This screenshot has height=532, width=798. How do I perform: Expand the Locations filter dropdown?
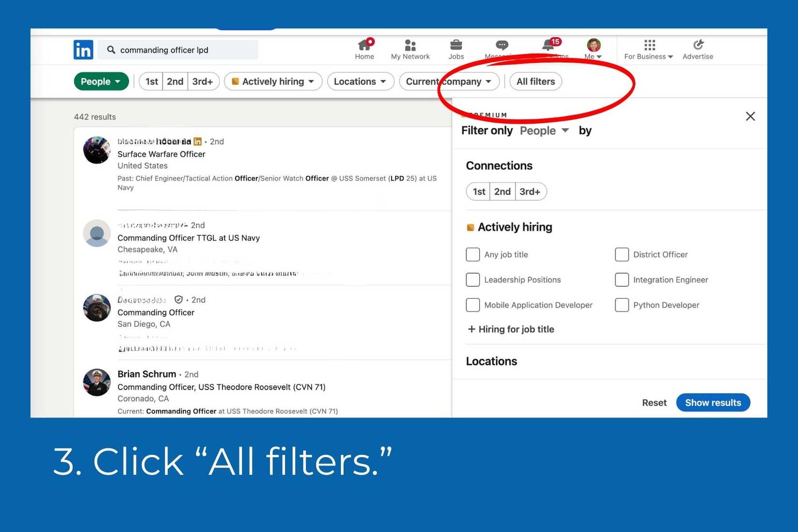point(360,81)
